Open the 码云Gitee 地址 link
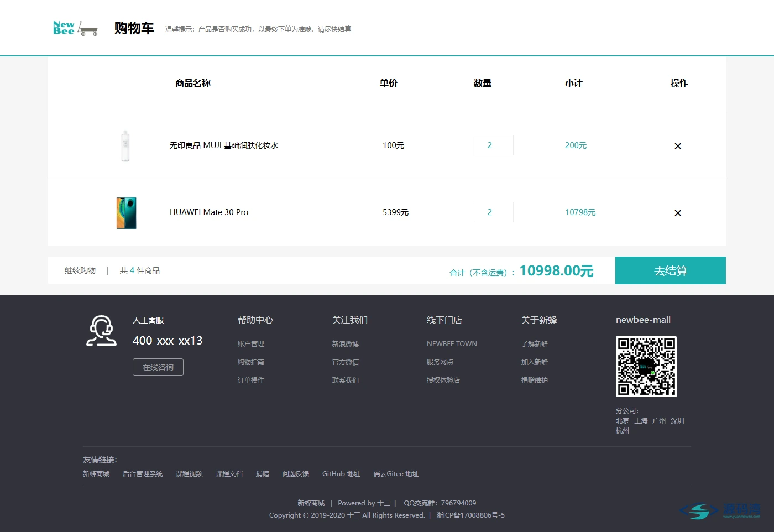The width and height of the screenshot is (774, 532). pyautogui.click(x=396, y=474)
